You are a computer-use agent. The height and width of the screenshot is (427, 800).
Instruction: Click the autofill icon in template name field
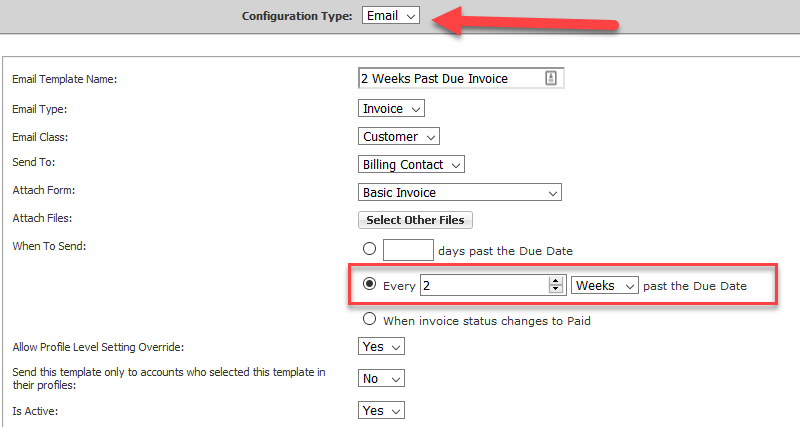(551, 78)
